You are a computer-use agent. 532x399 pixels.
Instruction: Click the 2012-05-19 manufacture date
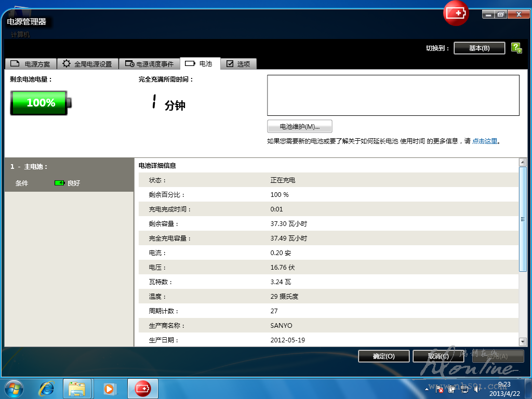click(288, 340)
